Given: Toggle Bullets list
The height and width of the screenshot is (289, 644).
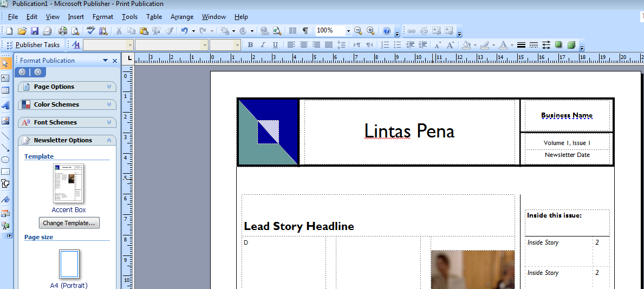Looking at the screenshot, I should pyautogui.click(x=397, y=45).
